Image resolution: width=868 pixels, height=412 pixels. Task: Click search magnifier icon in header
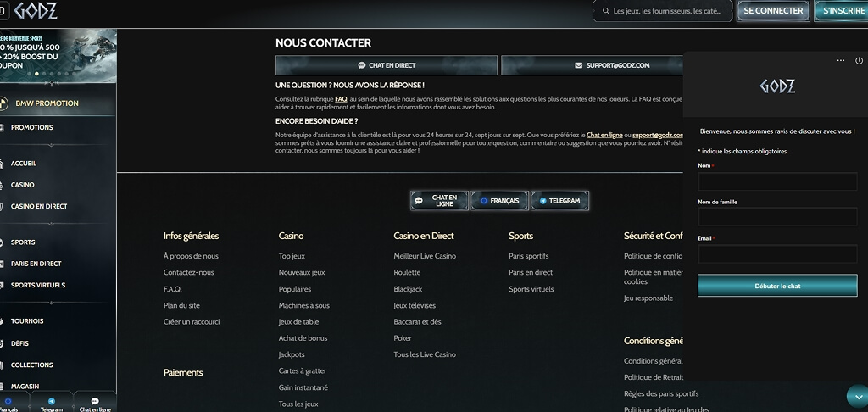point(605,11)
